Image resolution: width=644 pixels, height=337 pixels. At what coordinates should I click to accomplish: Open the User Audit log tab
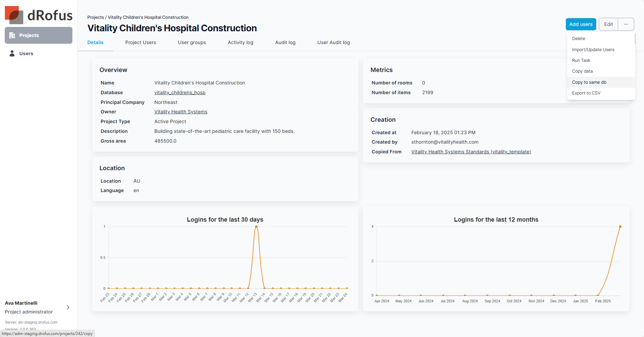[x=333, y=42]
